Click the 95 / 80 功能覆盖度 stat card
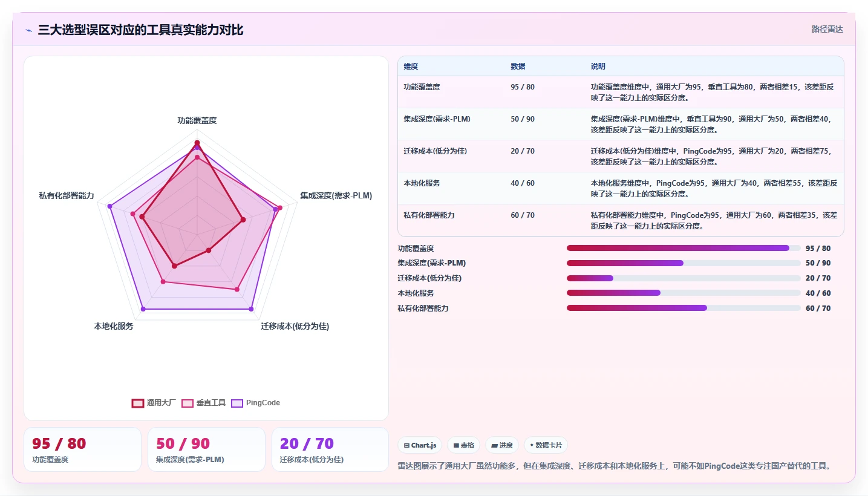 [82, 449]
